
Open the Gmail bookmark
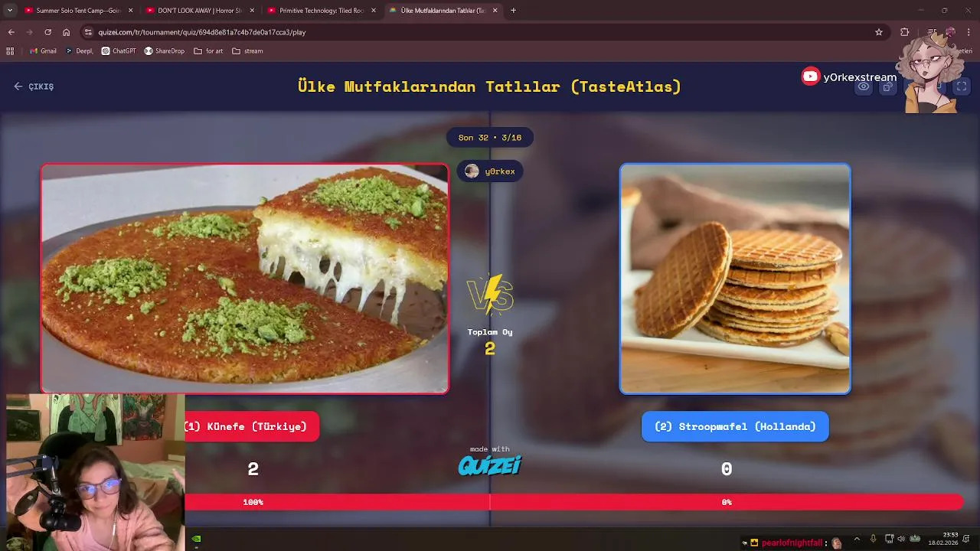click(x=43, y=51)
